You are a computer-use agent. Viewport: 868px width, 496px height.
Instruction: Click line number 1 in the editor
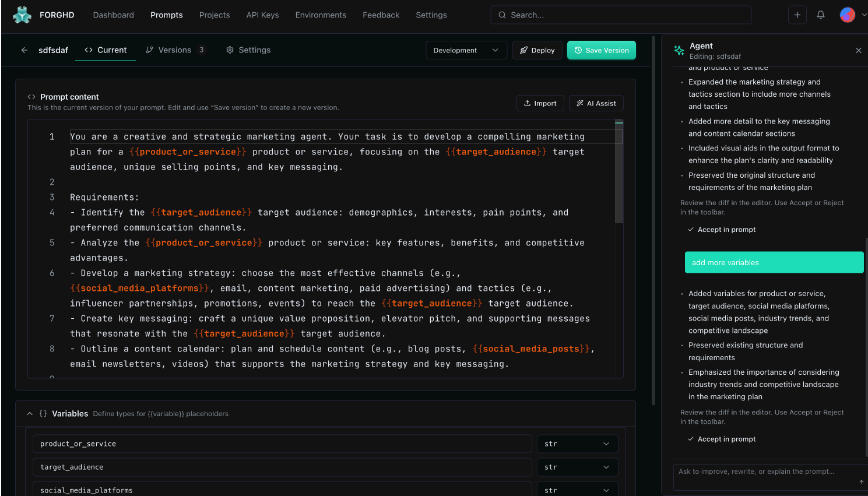pyautogui.click(x=52, y=136)
